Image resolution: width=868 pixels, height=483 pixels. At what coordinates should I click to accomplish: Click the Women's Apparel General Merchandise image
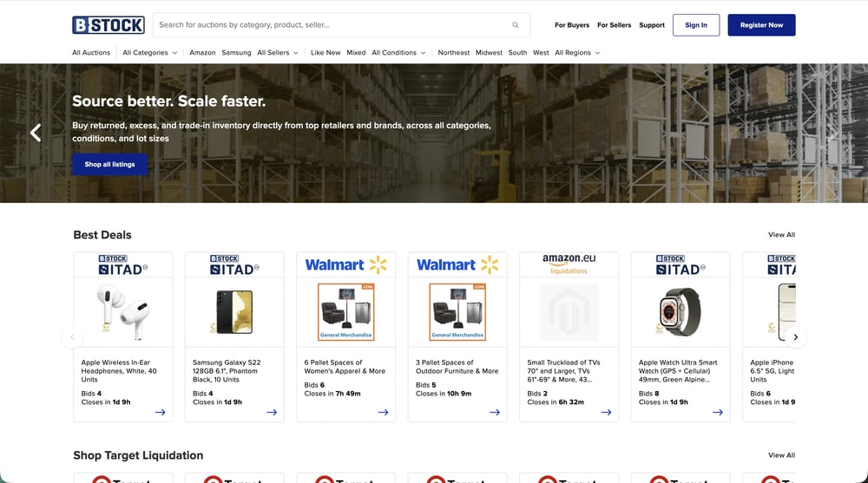(346, 312)
